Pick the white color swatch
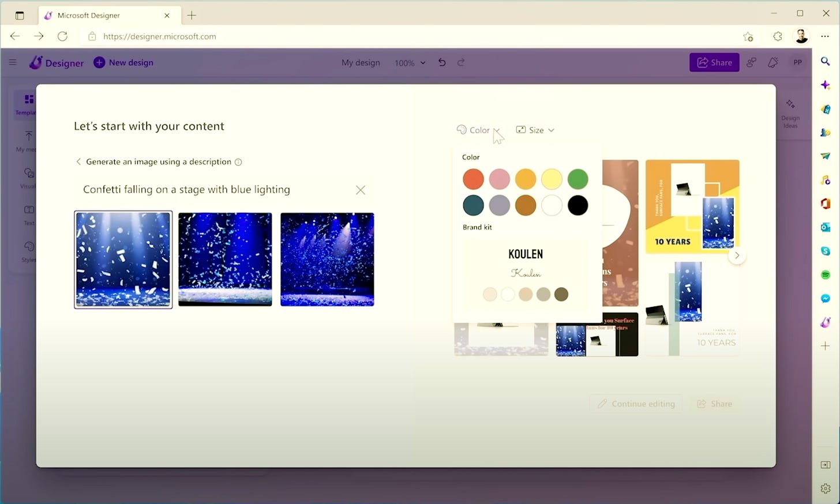This screenshot has height=504, width=840. 552,205
